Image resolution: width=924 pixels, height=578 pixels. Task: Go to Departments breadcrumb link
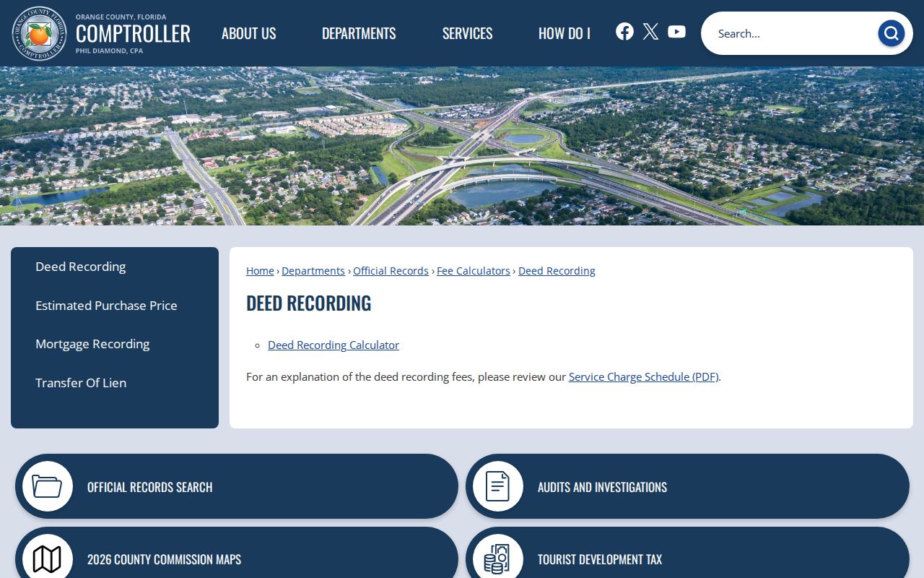click(x=313, y=271)
